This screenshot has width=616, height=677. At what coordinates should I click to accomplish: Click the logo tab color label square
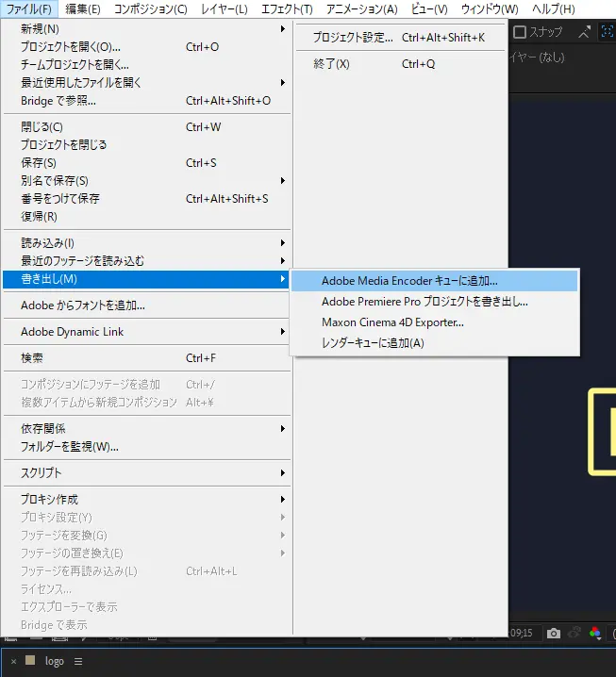click(x=30, y=660)
